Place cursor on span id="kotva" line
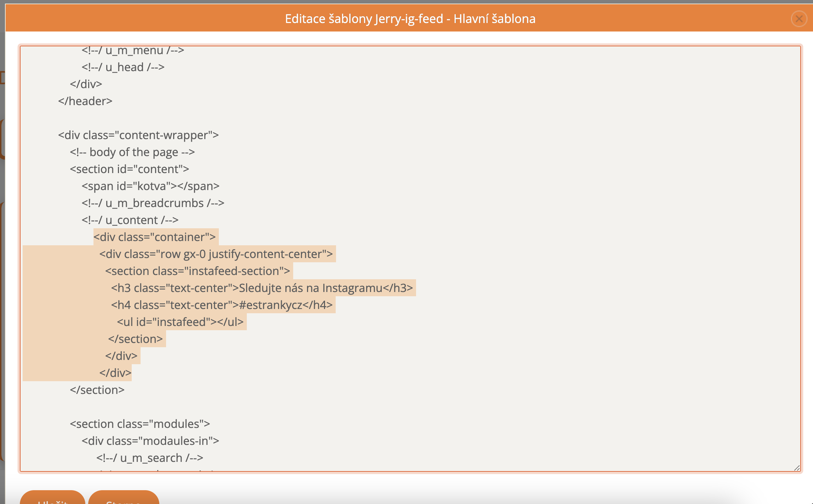The image size is (813, 504). 150,186
